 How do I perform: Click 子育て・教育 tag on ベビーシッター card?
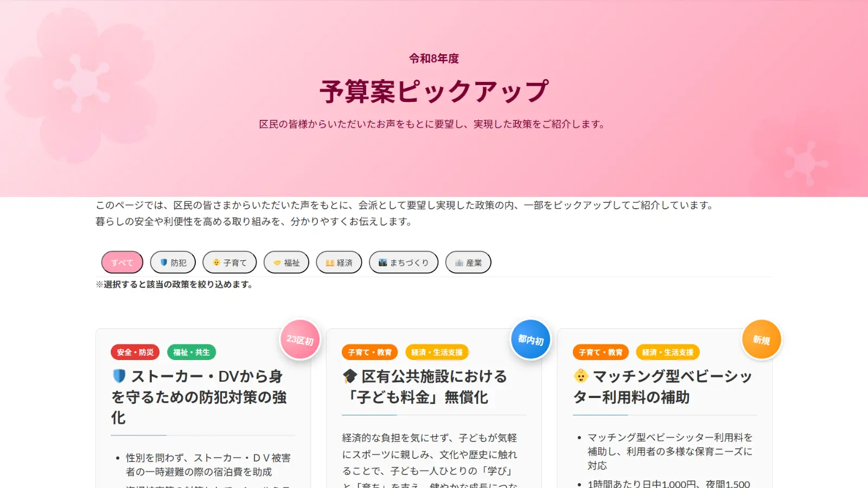[x=601, y=352]
